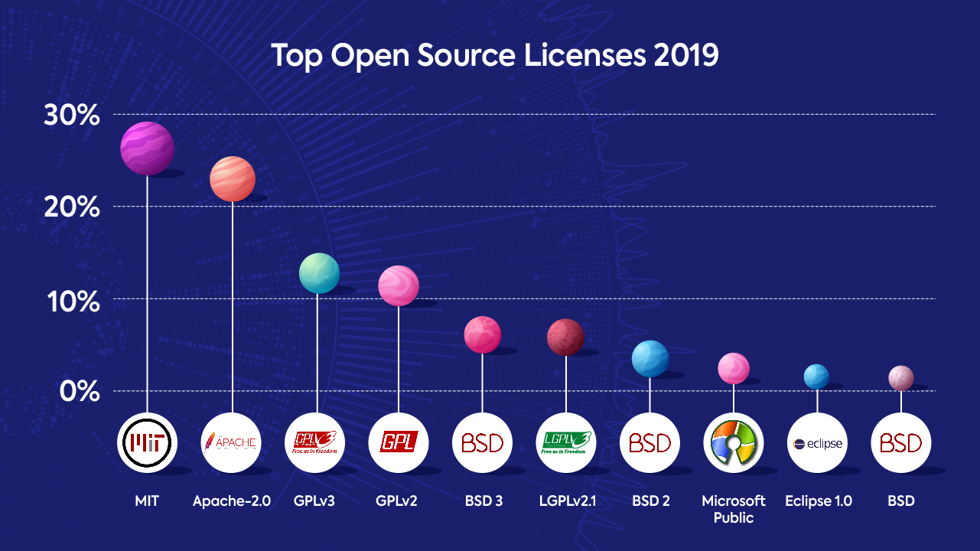Click the teal GPLv3 planet marker
980x551 pixels.
pos(319,273)
